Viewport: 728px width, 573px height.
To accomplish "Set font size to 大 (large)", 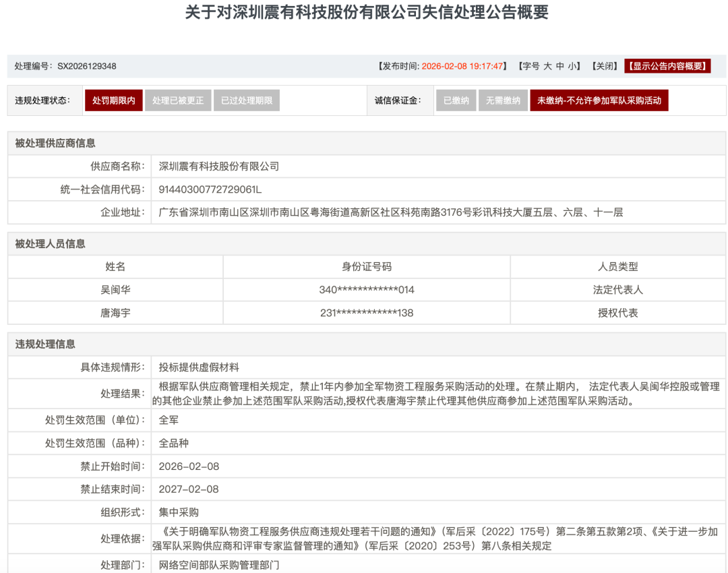I will [548, 66].
